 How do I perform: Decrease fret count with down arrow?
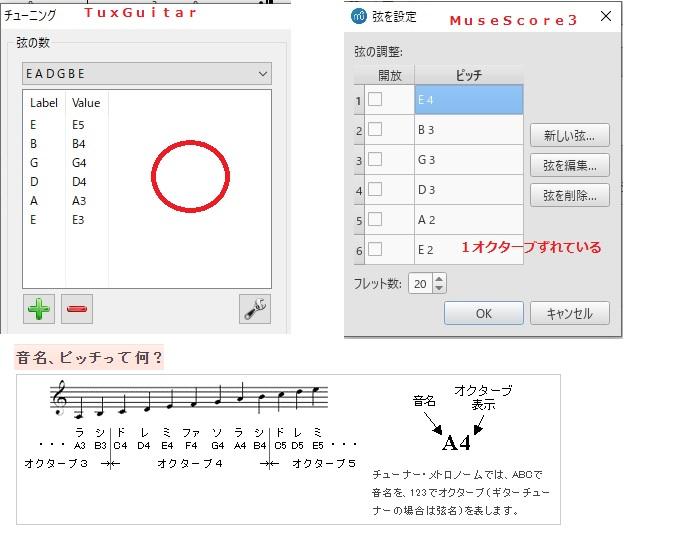click(x=439, y=288)
